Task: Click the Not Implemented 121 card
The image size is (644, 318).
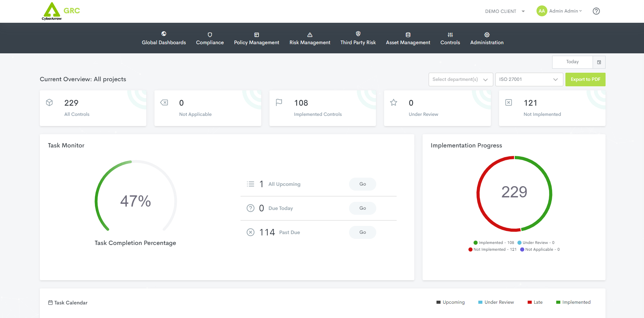Action: 552,108
